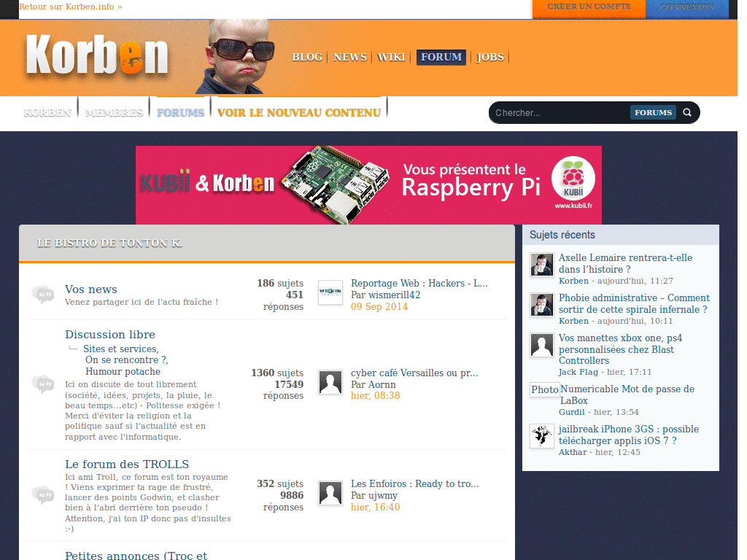Click the '186 sujets' count text
Image resolution: width=747 pixels, height=560 pixels.
tap(280, 284)
